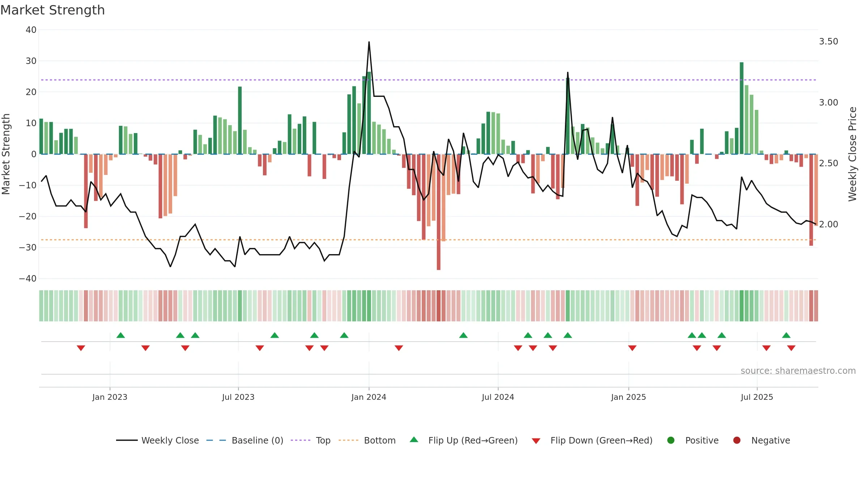Click the last Flip Down marker after Jul 2025

(x=791, y=348)
